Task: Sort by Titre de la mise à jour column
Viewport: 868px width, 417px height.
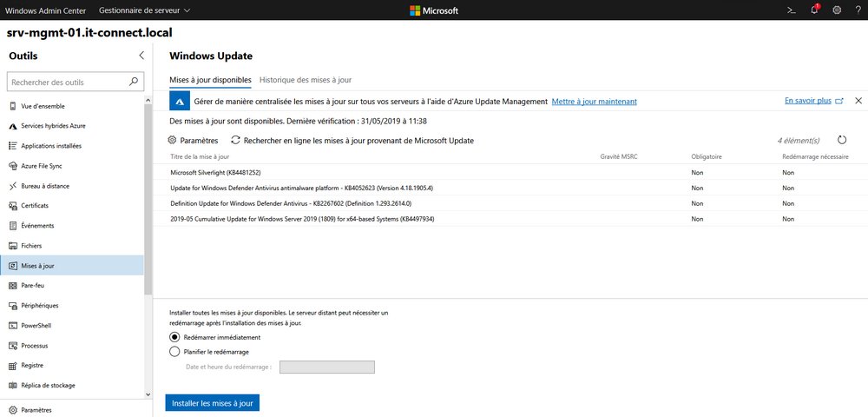Action: pyautogui.click(x=200, y=156)
